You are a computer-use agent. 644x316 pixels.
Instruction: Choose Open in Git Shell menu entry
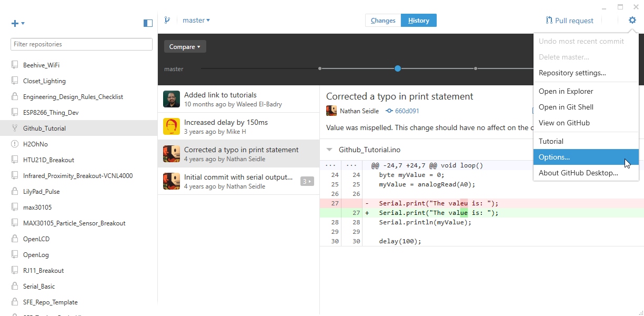(586, 107)
